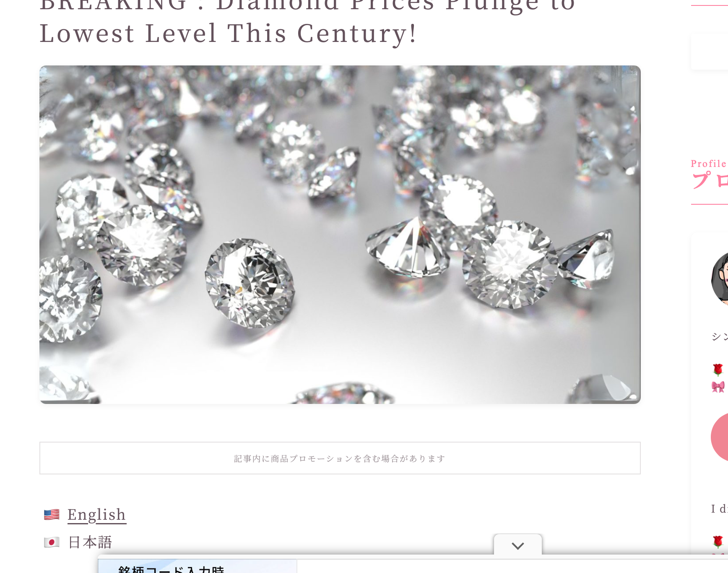Open the English language link
The width and height of the screenshot is (728, 573).
(96, 515)
